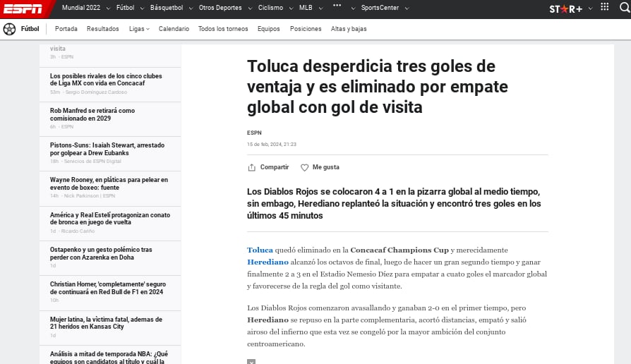Click the share arrow icon
Screen dimensions: 631x364
coord(252,167)
